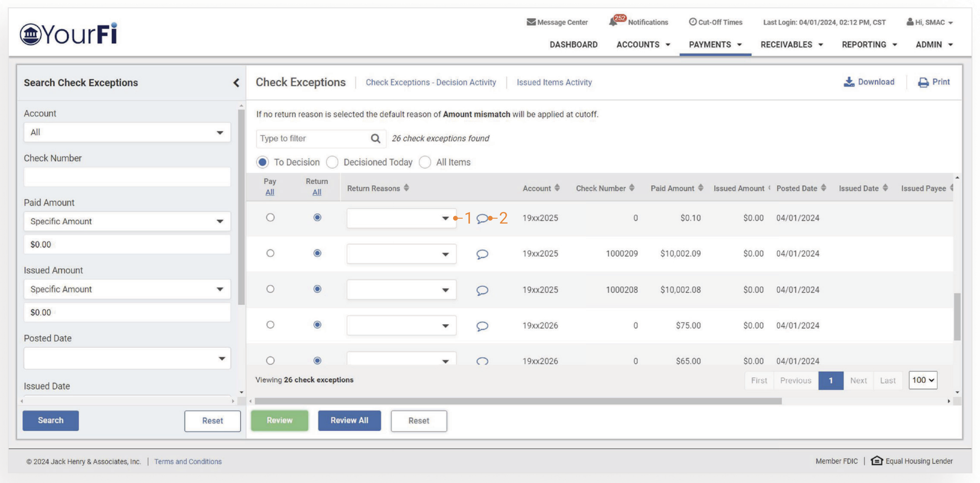
Task: Click the Cut-Off Times clock icon
Action: (693, 22)
